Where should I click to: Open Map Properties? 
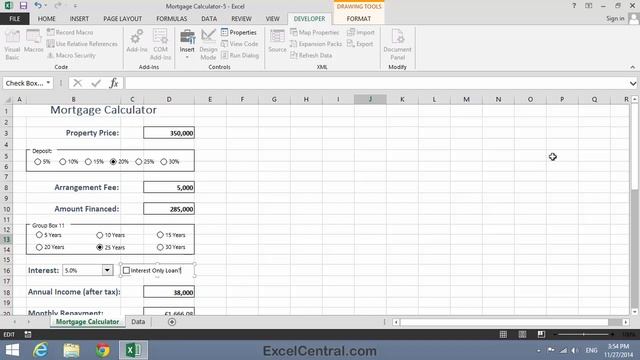[x=315, y=32]
